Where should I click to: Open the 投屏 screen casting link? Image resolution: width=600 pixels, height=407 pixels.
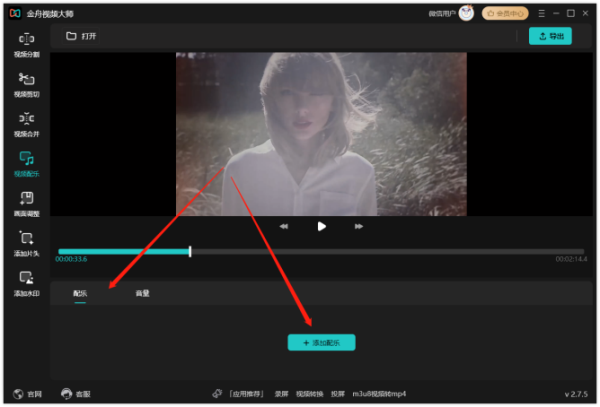[338, 394]
